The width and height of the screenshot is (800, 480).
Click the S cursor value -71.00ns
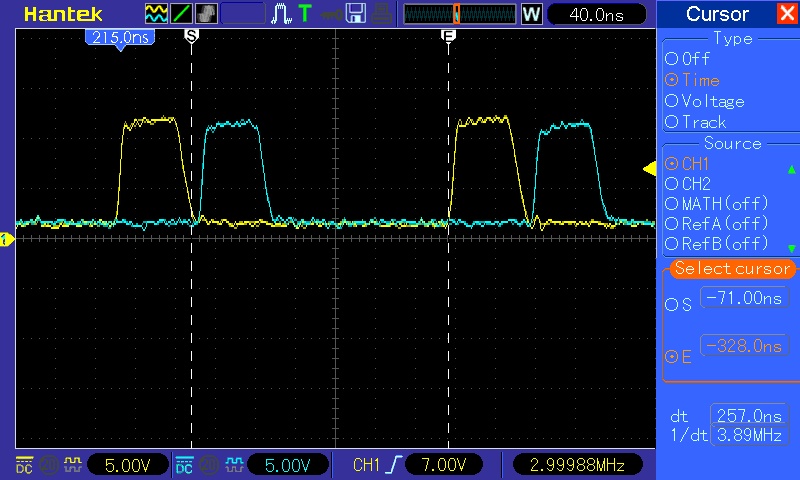(x=744, y=297)
